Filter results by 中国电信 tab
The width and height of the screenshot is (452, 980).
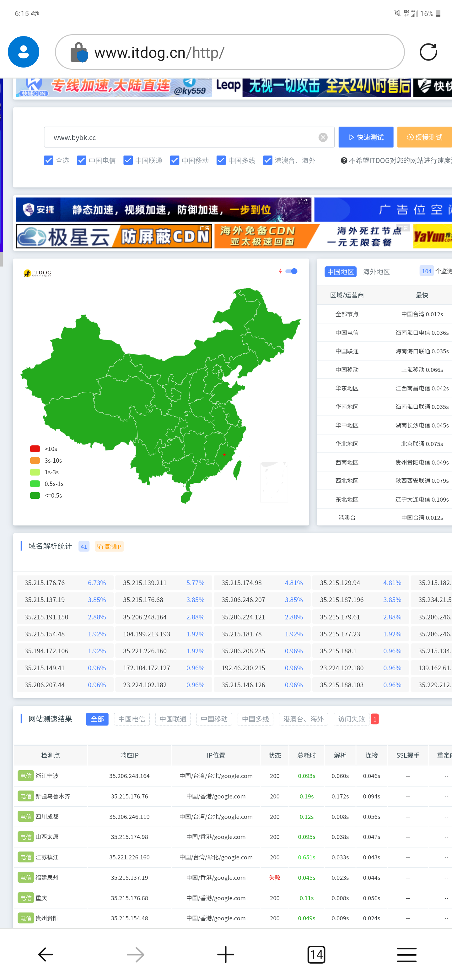click(132, 719)
